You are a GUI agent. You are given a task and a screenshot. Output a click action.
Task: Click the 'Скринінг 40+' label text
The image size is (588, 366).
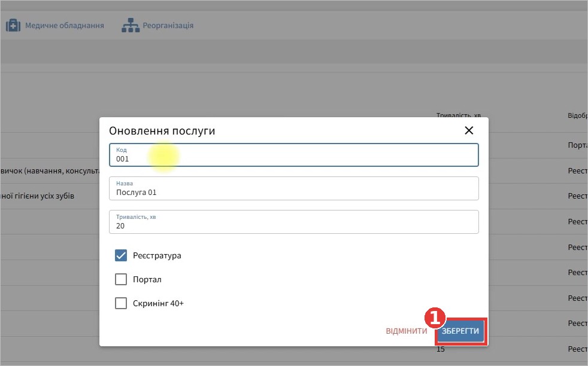(158, 303)
